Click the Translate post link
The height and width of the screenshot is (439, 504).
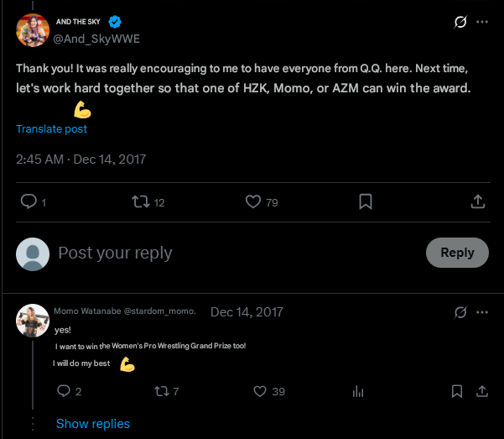(x=51, y=129)
